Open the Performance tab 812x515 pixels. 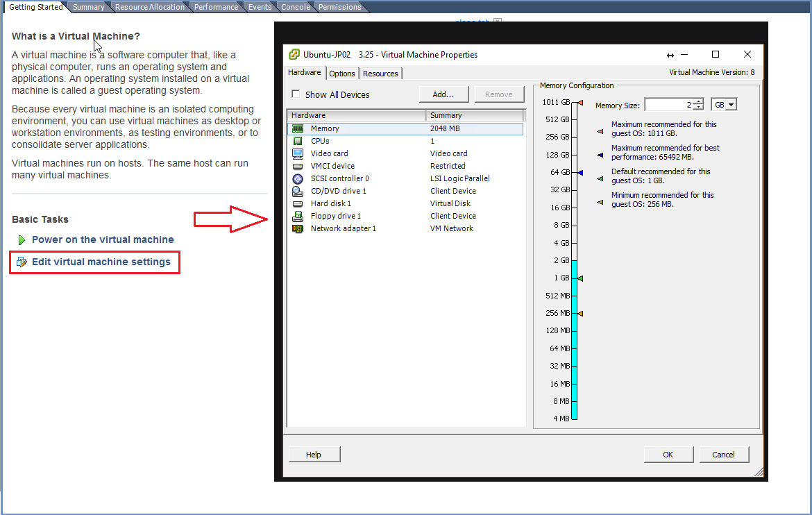[x=216, y=7]
